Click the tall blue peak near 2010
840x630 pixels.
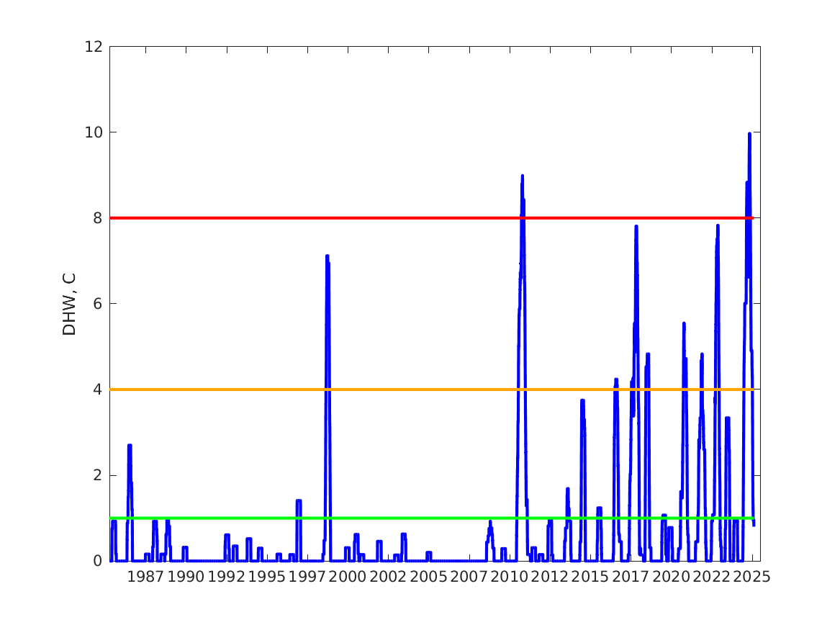[523, 177]
